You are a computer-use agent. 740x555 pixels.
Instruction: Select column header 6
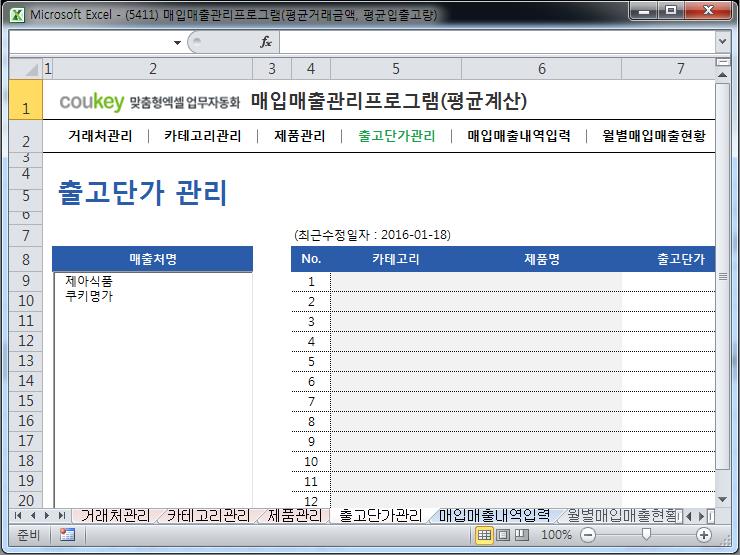[542, 69]
